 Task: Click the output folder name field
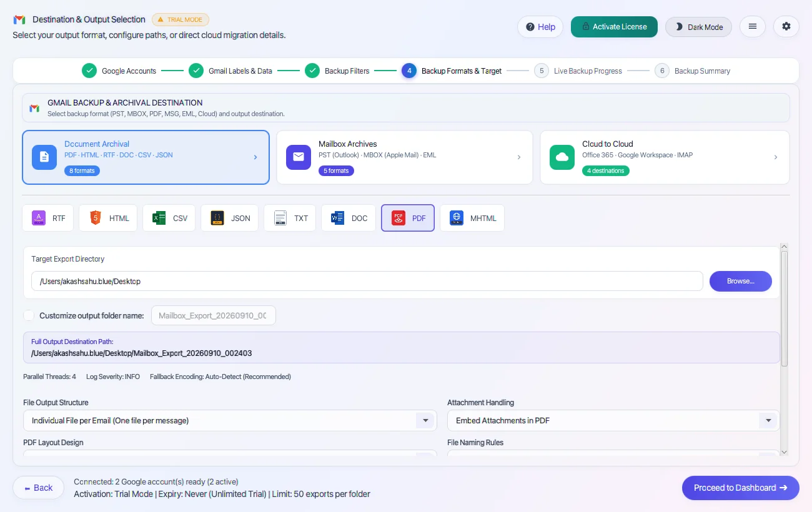214,315
